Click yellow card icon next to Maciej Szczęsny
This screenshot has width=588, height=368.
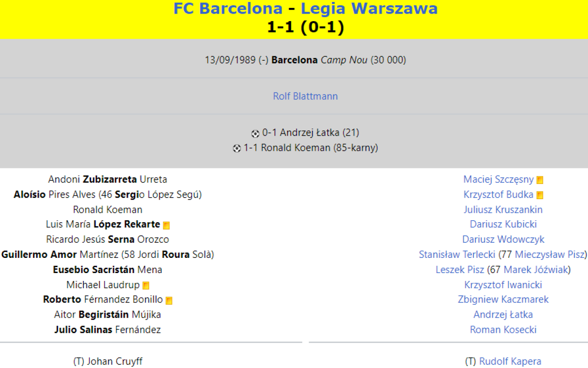pos(540,180)
